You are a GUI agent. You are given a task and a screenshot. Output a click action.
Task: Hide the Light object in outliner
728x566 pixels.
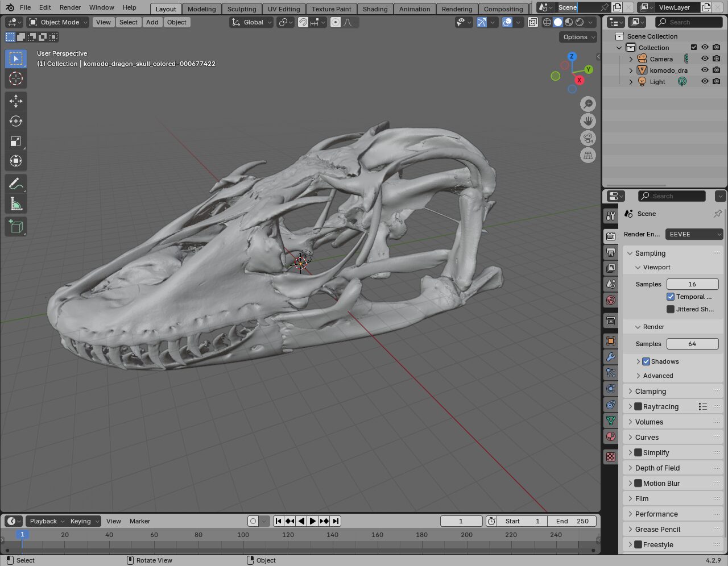(705, 82)
